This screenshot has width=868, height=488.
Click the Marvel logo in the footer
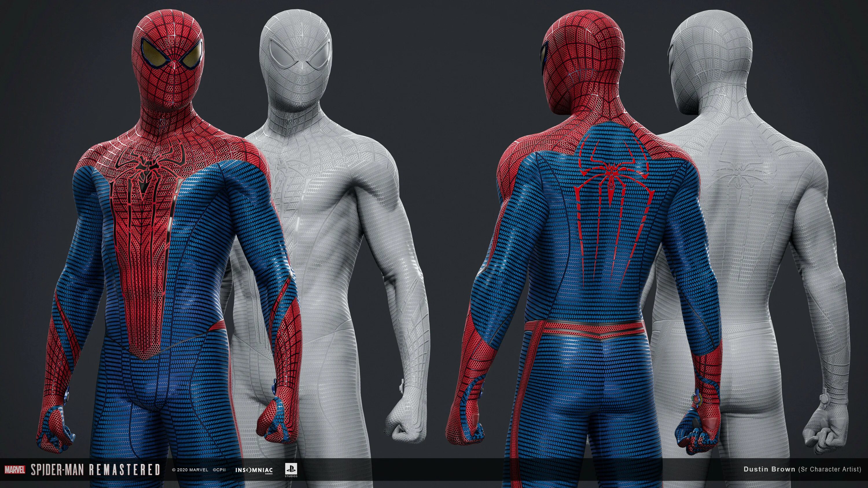(x=14, y=469)
